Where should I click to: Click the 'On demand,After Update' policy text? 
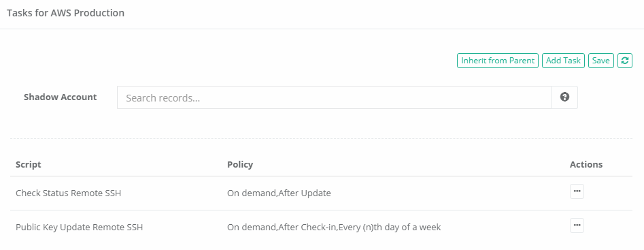pyautogui.click(x=279, y=193)
